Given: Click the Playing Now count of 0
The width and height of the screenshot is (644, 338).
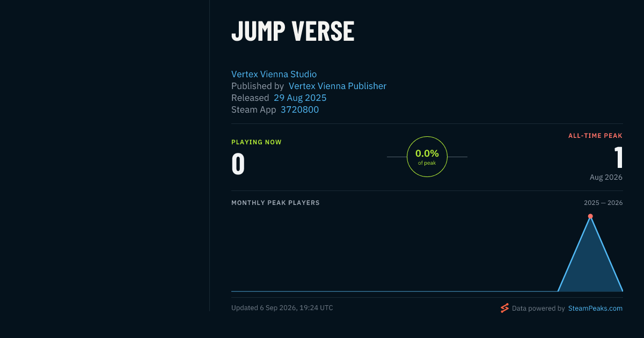Looking at the screenshot, I should click(x=238, y=164).
